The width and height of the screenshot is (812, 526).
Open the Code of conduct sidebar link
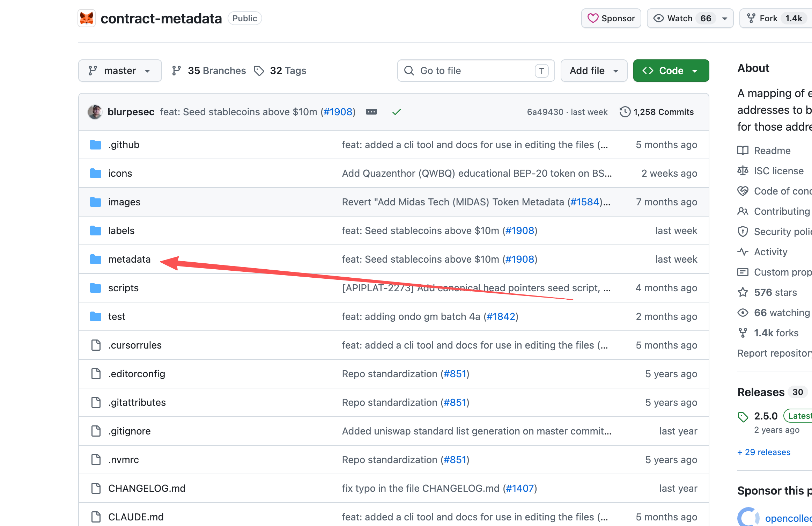coord(775,191)
